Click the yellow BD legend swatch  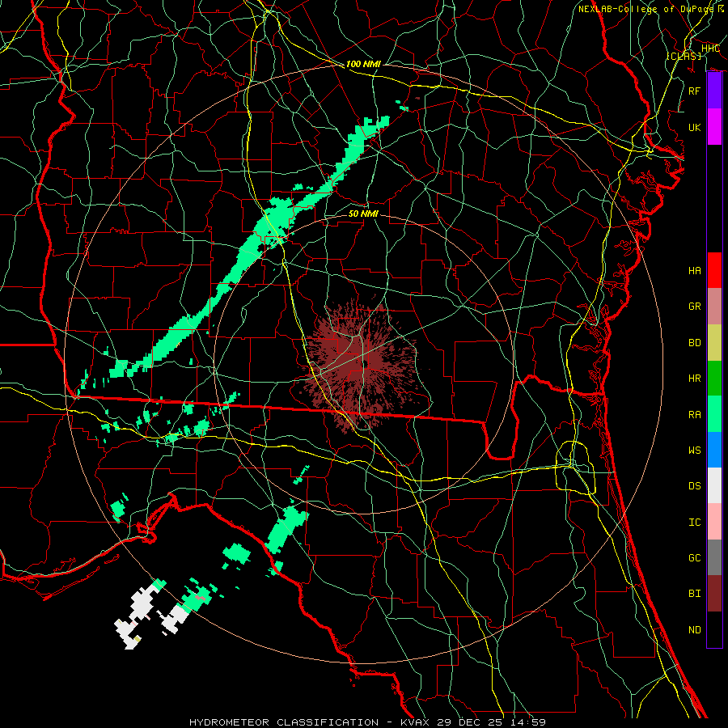[x=714, y=342]
